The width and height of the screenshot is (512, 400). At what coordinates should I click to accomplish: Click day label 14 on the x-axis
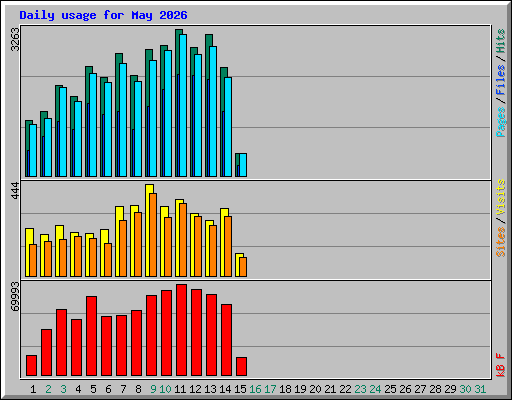coord(225,389)
